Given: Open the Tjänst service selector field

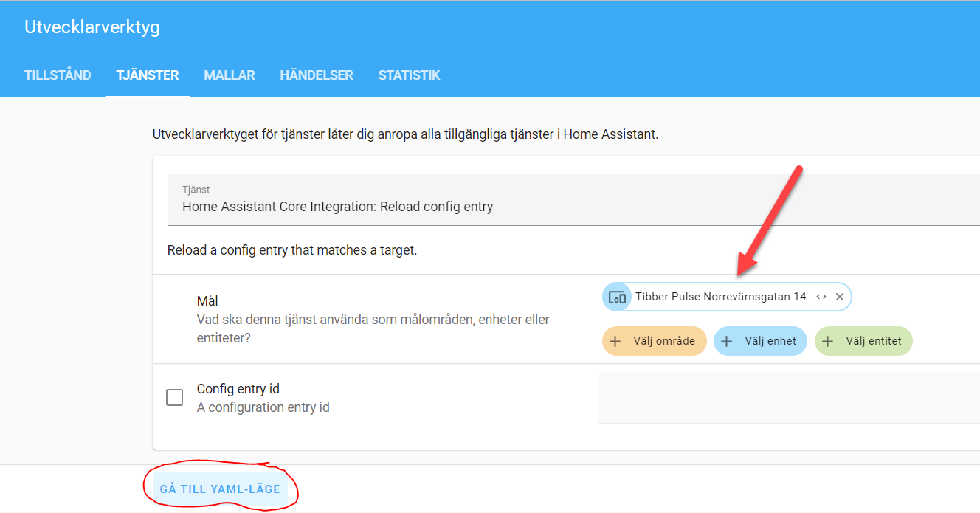Looking at the screenshot, I should pos(573,199).
